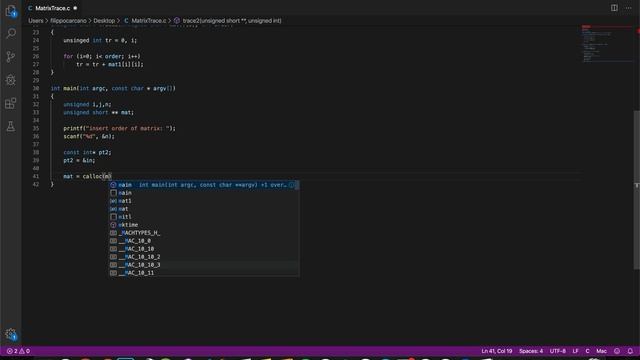The width and height of the screenshot is (640, 360).
Task: Click the 'unsigned int tr = 0, i;' line
Action: point(100,40)
